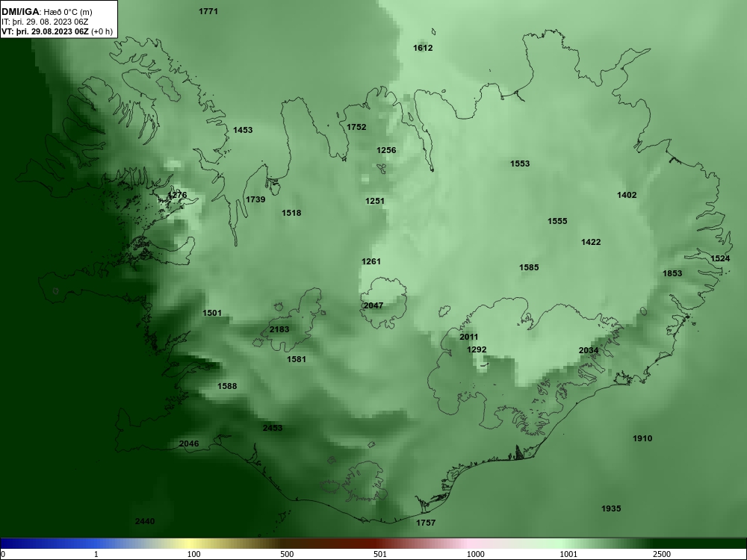
Task: Click the yellow band of the color scale
Action: [188, 544]
